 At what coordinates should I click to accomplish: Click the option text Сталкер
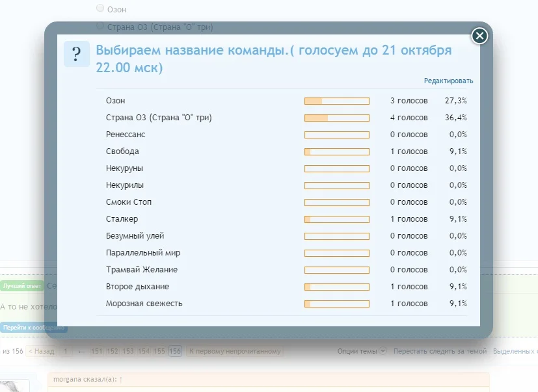click(122, 219)
